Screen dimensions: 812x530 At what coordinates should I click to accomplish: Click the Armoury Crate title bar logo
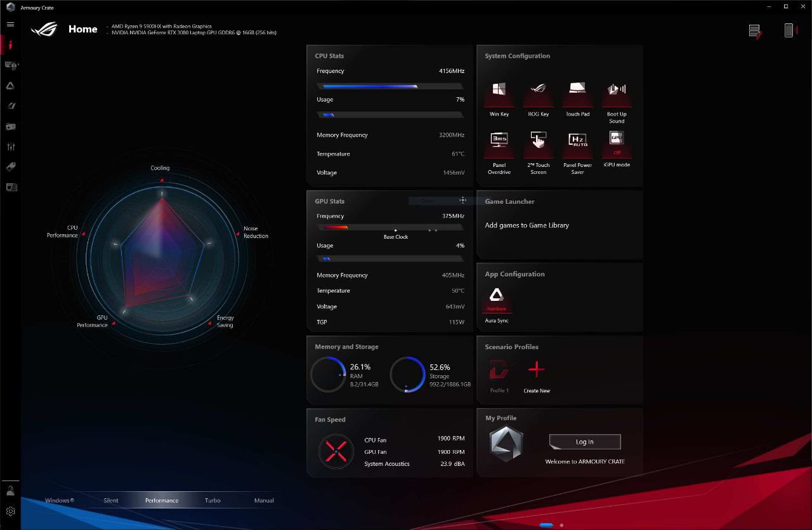coord(10,7)
